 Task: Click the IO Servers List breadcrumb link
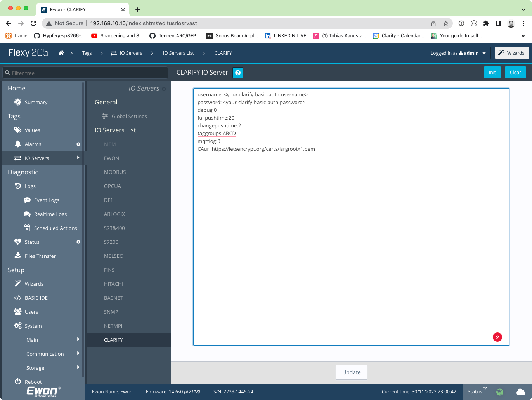pyautogui.click(x=178, y=53)
